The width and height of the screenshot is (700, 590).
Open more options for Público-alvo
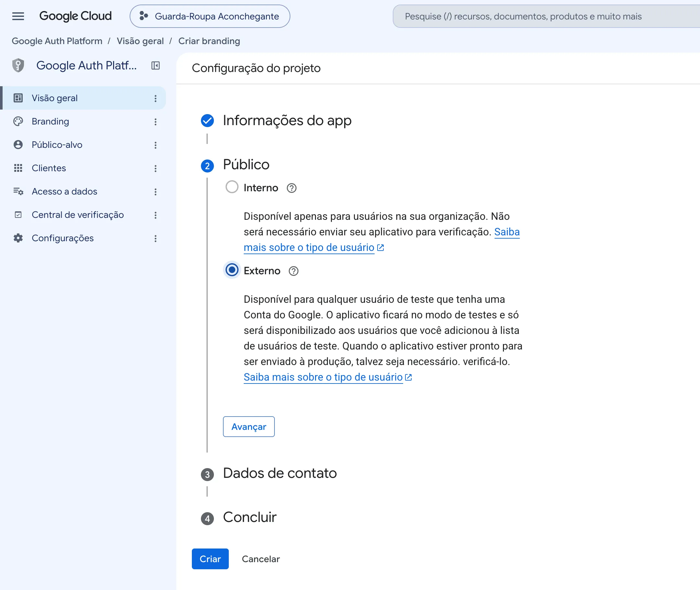156,145
